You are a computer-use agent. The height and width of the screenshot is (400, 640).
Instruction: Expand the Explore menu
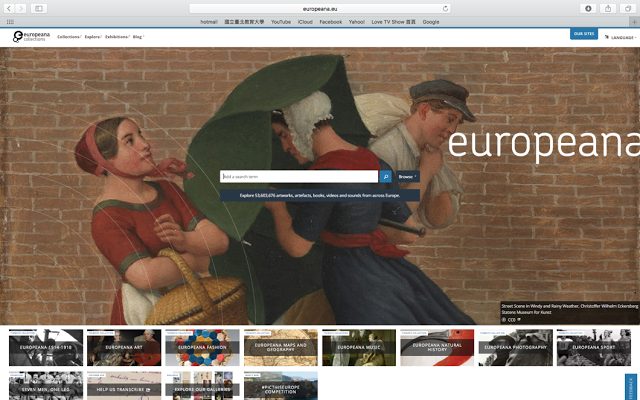(93, 37)
